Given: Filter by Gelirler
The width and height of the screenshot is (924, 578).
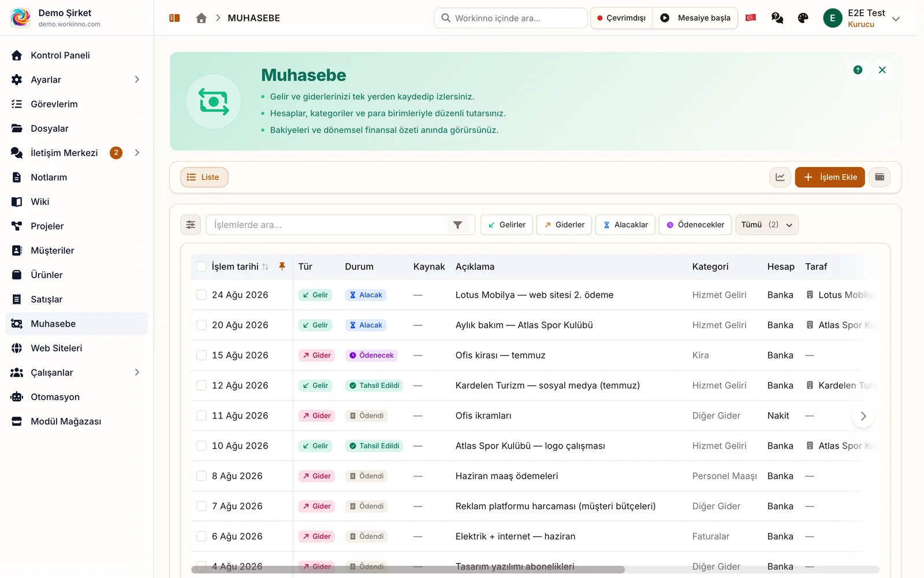Looking at the screenshot, I should tap(506, 225).
